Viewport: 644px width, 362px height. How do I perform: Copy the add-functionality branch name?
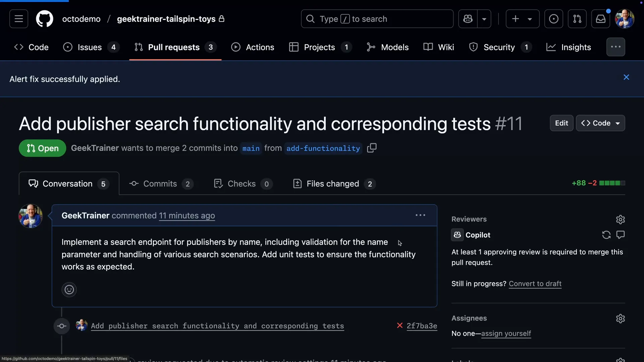tap(372, 148)
